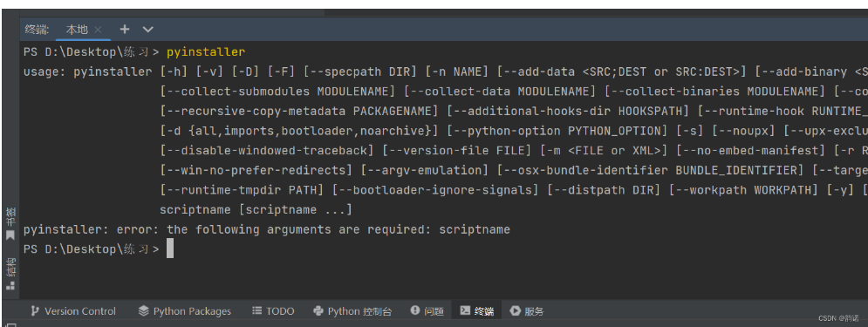
Task: Click the 'pyinstaller: error:' message line
Action: 267,229
